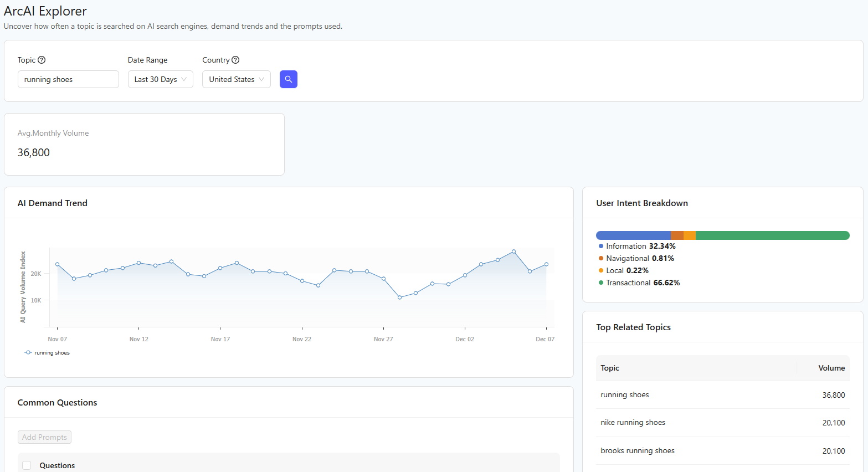Click the peak data point on the trend chart
The image size is (868, 472).
click(514, 252)
